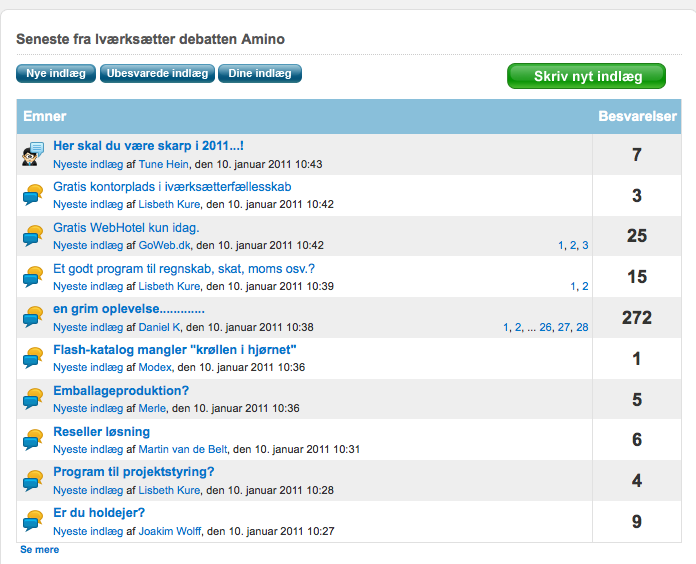Open topic 'Her skal du være skarp i 2011...!'
The height and width of the screenshot is (564, 696).
coord(148,146)
